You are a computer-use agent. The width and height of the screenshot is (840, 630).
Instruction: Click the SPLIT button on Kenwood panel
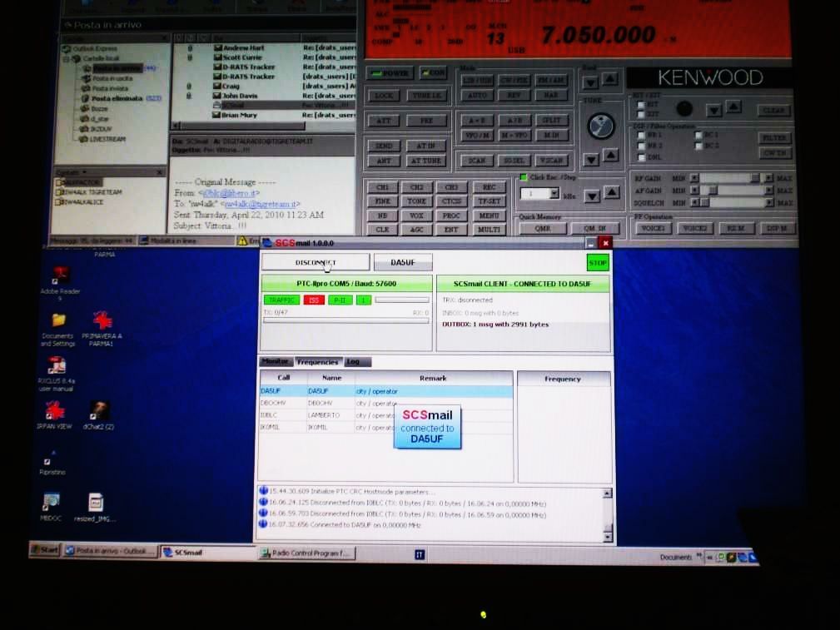click(551, 120)
